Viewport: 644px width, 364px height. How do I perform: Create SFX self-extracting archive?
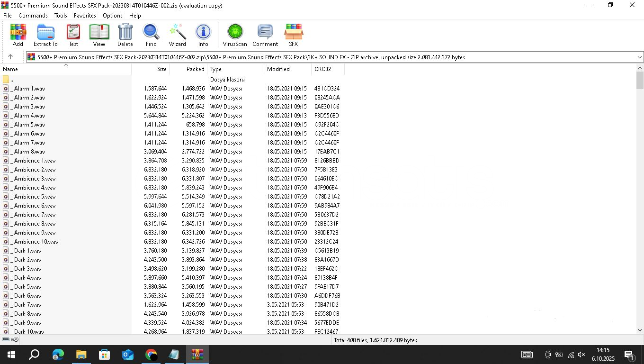point(294,35)
